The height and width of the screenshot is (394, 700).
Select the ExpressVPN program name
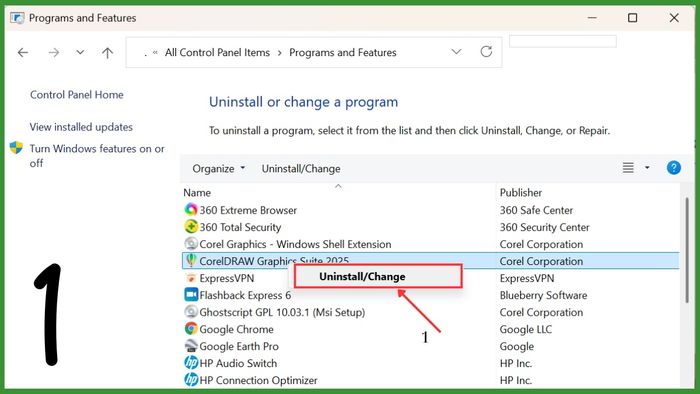(226, 278)
